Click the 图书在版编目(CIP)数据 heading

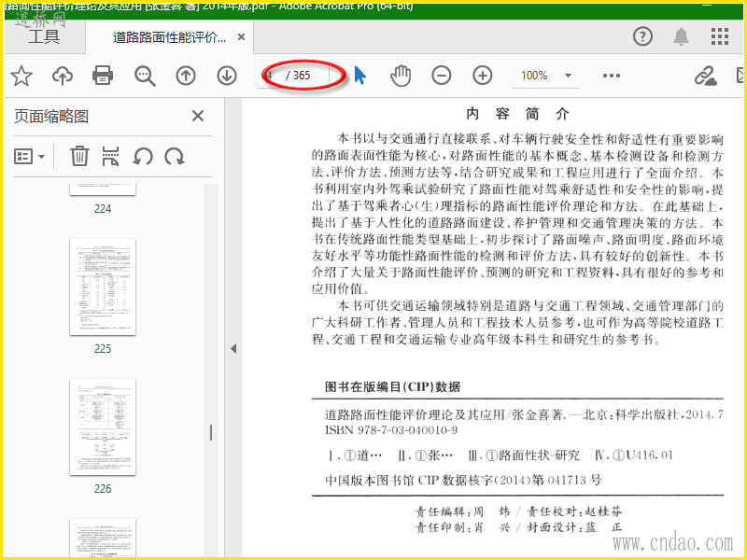392,386
